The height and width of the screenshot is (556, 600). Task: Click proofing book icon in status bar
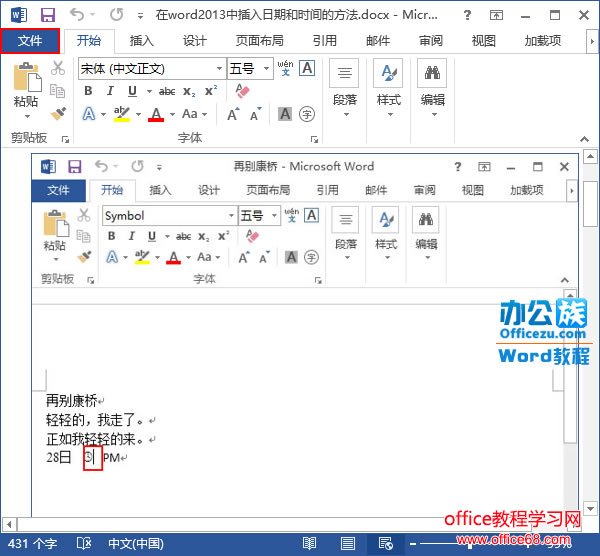point(83,543)
